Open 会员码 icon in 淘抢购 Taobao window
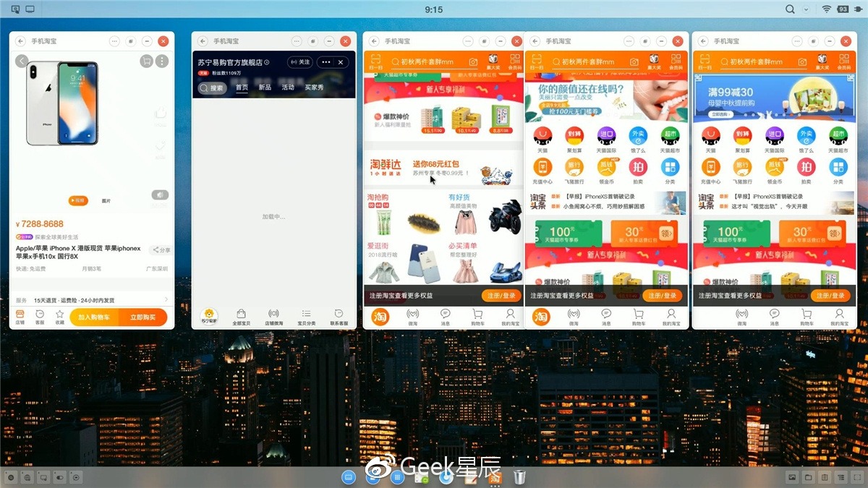Viewport: 868px width, 488px height. (x=515, y=62)
